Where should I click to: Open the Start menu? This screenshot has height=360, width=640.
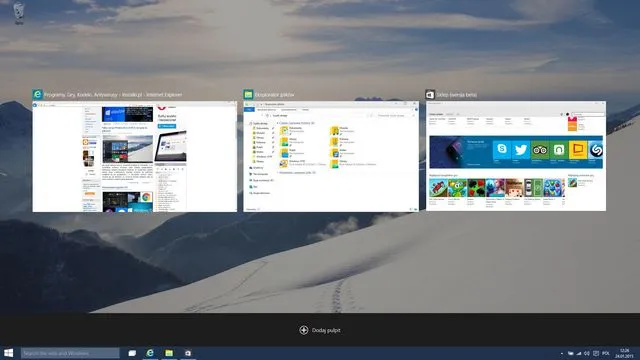[x=9, y=353]
